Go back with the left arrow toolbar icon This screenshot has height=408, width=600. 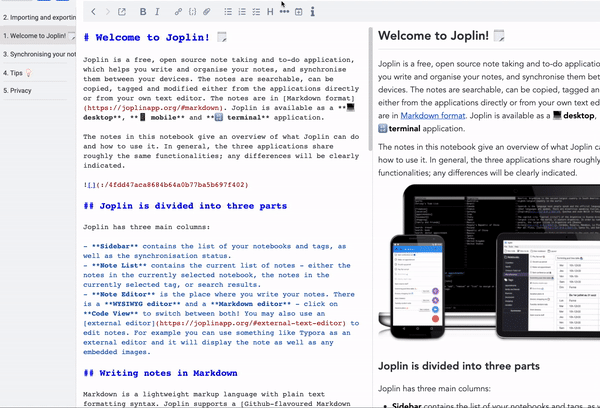pyautogui.click(x=93, y=12)
